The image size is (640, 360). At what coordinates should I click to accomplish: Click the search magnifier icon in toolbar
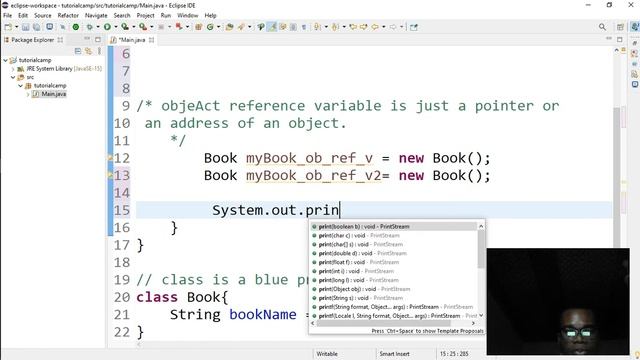tap(602, 27)
